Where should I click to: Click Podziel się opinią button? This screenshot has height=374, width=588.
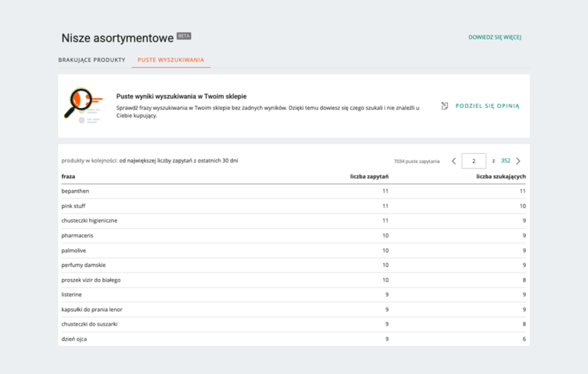(x=487, y=106)
